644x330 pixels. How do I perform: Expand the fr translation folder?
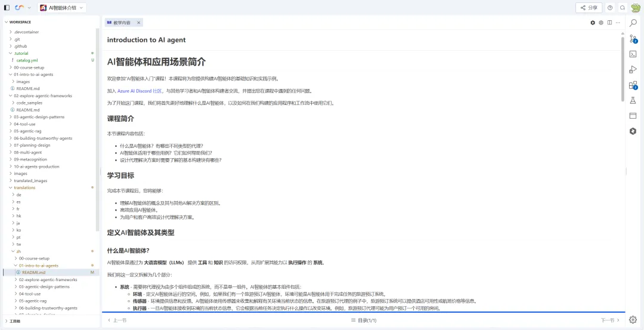[18, 209]
